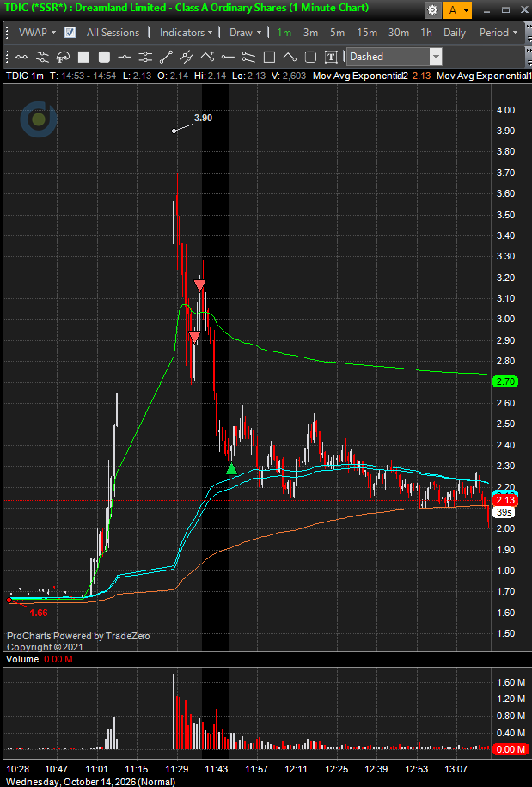Viewport: 532px width, 787px height.
Task: Click the upper red sell arrow marker
Action: 199,285
